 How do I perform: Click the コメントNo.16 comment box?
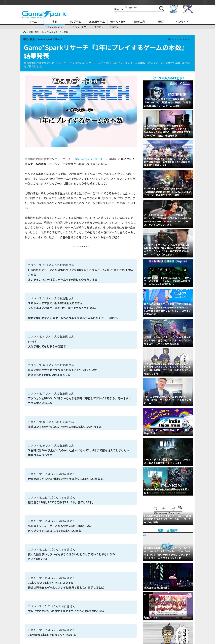81,631
